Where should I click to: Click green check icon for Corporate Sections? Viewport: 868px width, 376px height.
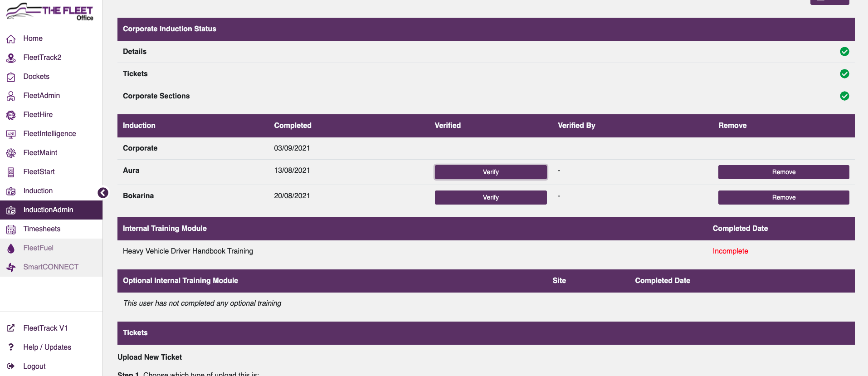click(844, 96)
